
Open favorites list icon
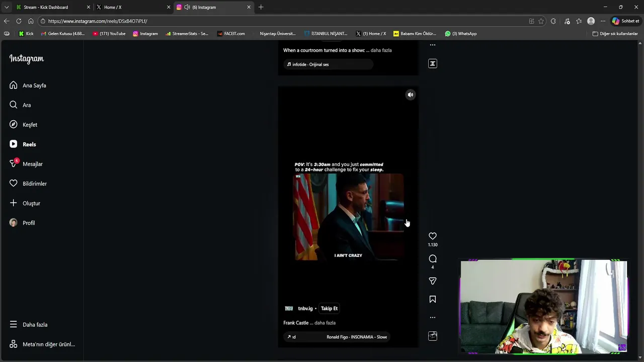pyautogui.click(x=579, y=21)
